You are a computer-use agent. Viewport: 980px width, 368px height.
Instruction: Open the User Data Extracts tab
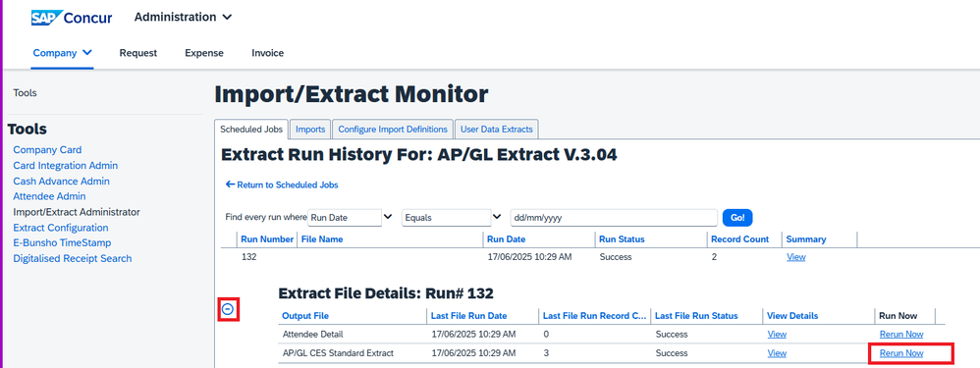coord(496,130)
